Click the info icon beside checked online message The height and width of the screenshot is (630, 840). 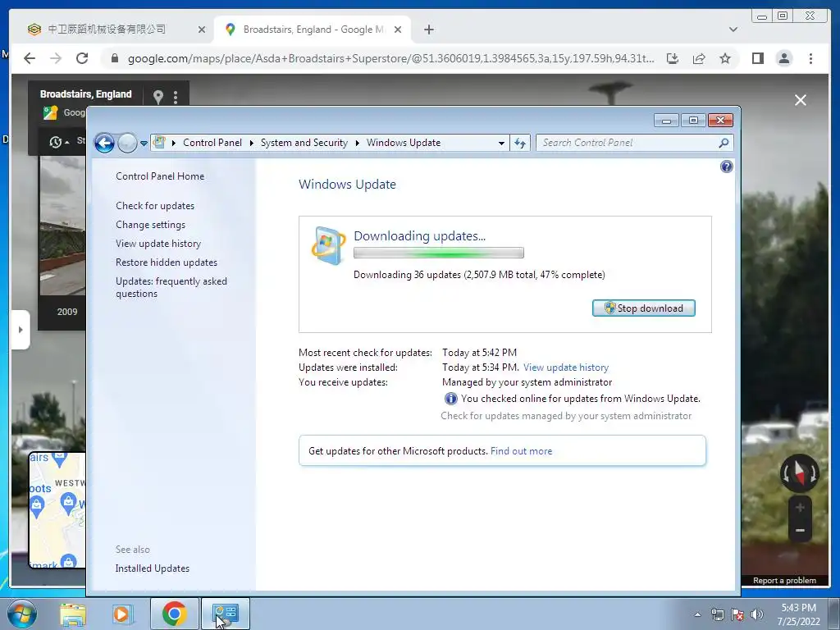(x=450, y=399)
